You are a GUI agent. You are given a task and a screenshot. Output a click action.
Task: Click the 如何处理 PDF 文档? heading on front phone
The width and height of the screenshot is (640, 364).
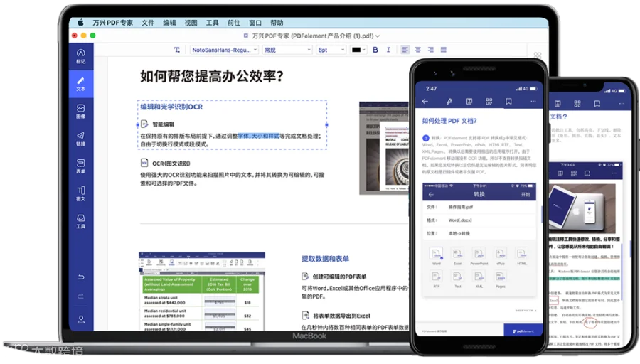pyautogui.click(x=449, y=121)
